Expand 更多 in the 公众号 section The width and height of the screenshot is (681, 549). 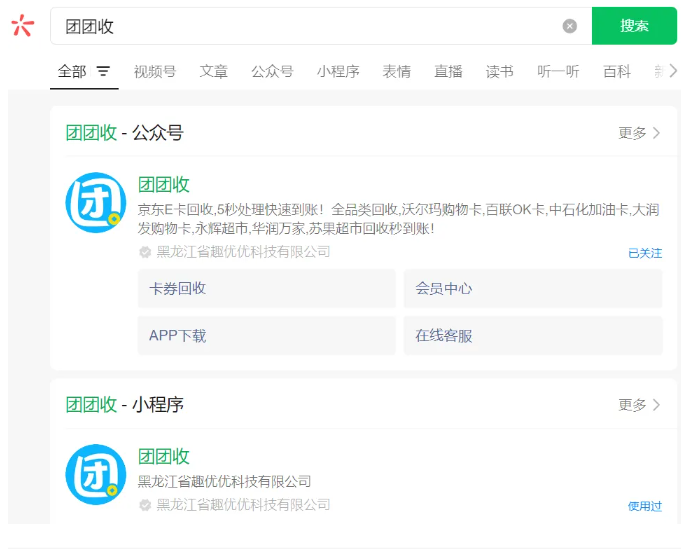[x=639, y=133]
